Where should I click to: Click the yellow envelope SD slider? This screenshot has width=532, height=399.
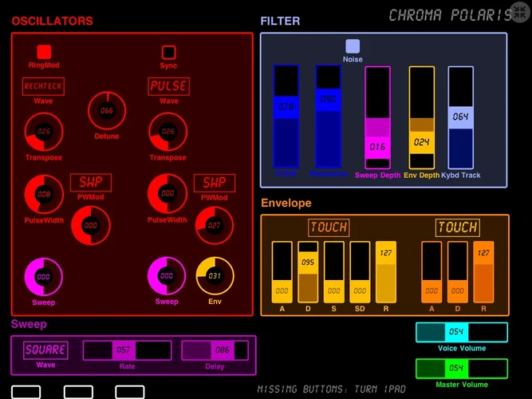(360, 272)
